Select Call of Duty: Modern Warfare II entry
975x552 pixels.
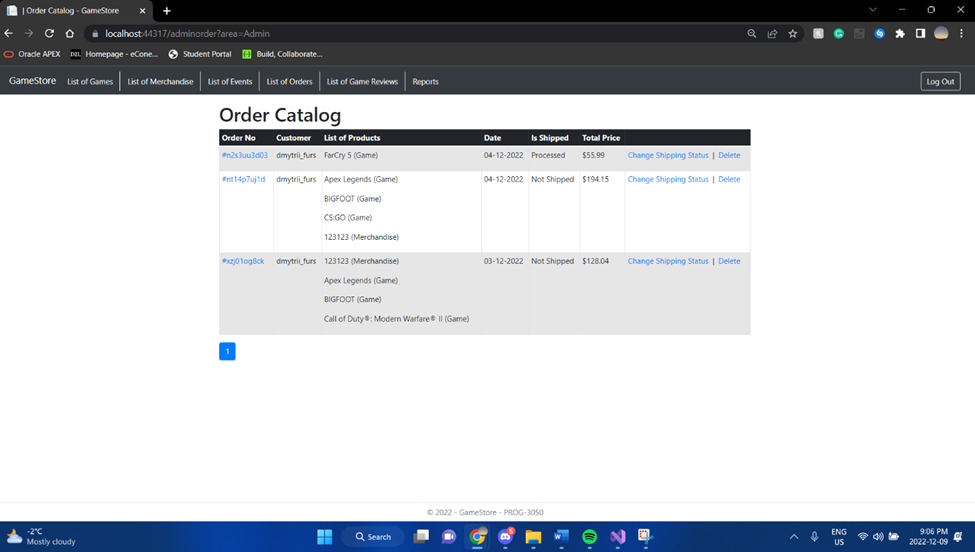tap(396, 319)
